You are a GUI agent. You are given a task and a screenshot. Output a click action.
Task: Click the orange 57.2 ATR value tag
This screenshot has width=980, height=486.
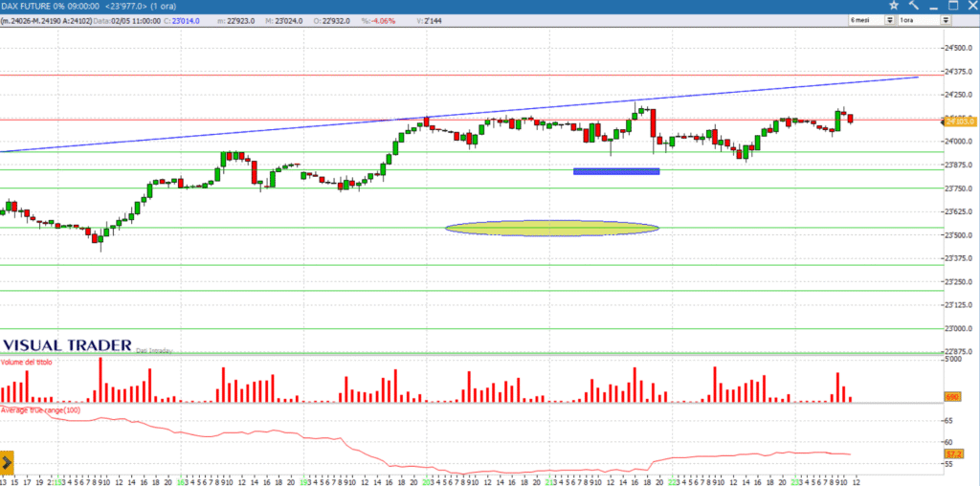953,454
